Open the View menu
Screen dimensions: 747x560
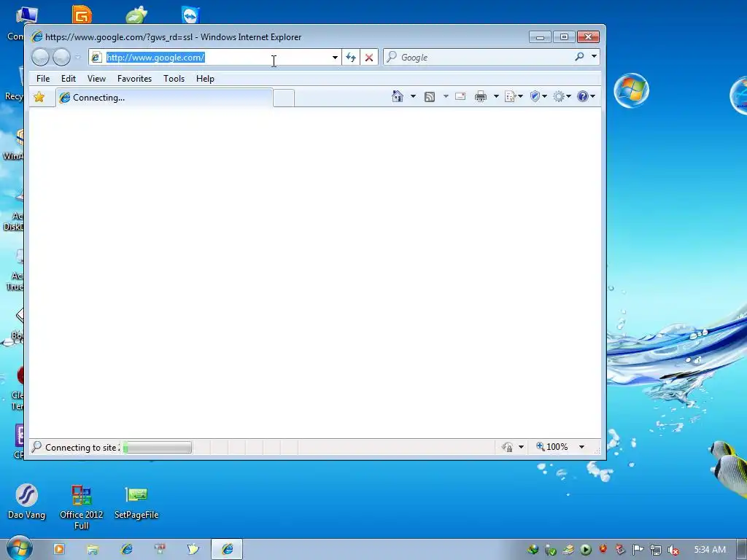click(96, 79)
